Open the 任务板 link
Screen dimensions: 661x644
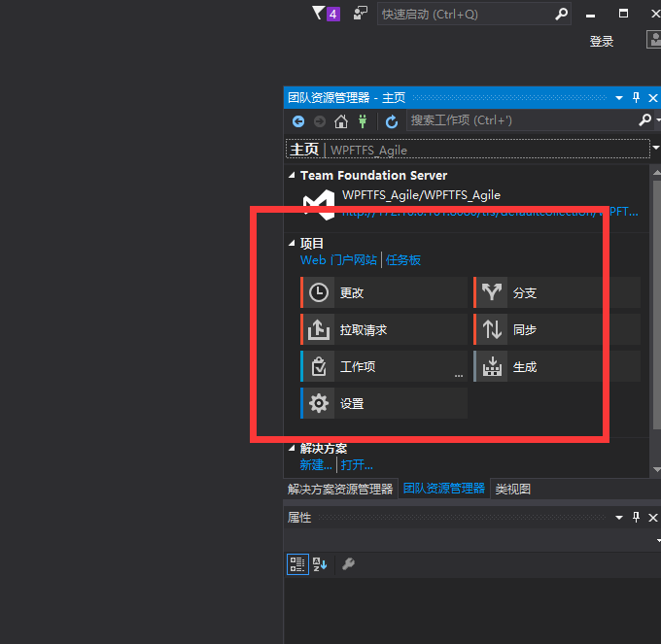[x=403, y=260]
